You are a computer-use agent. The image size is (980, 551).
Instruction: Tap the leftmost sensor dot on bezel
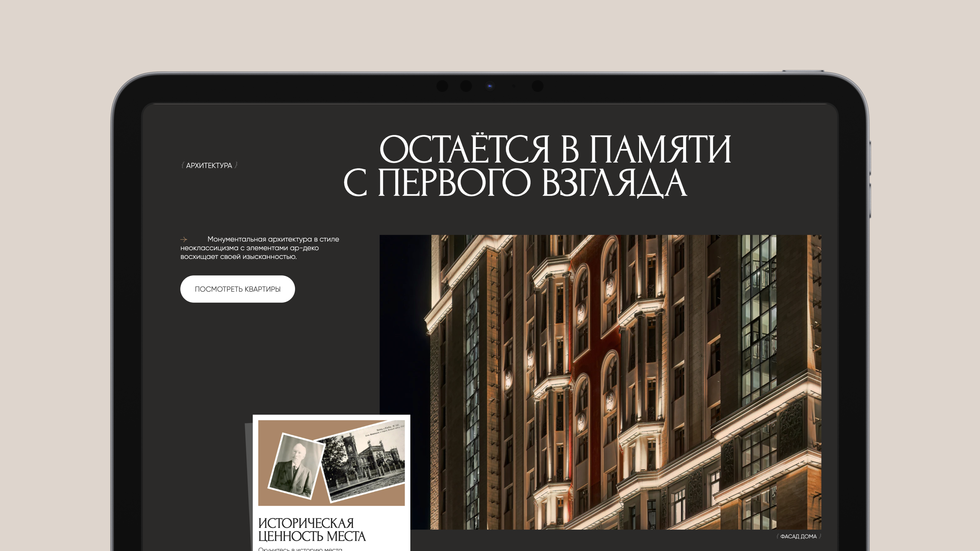pos(442,86)
